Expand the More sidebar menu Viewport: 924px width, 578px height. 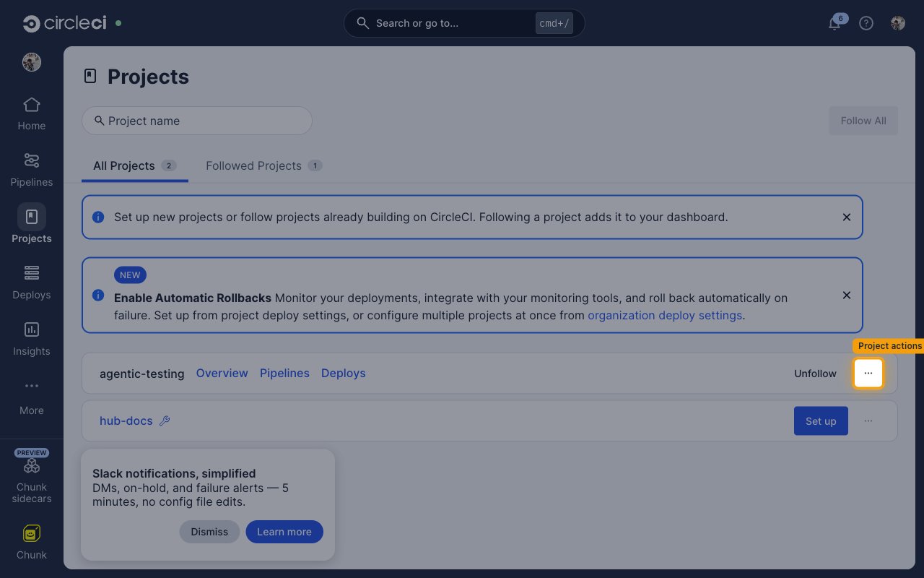(x=32, y=397)
